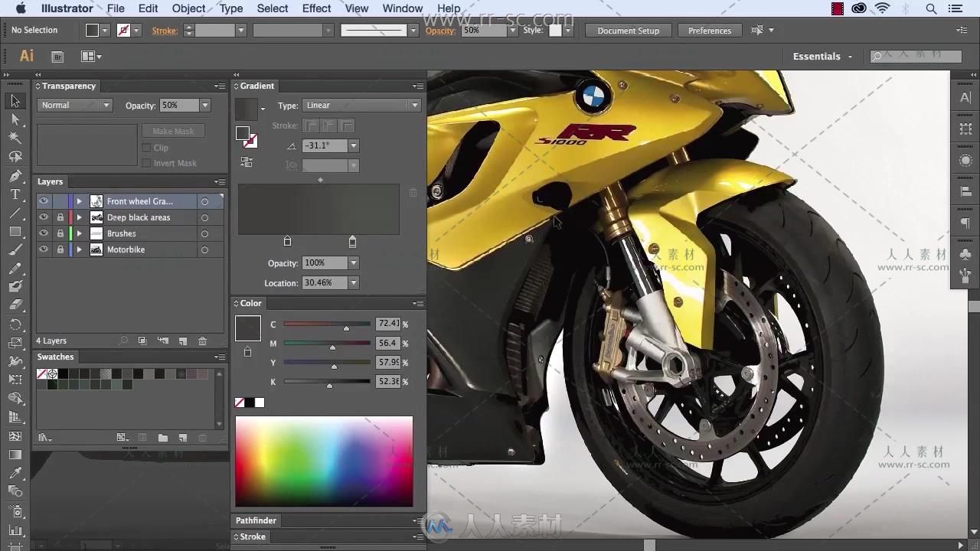Screen dimensions: 980x551
Task: Click the Preferences button
Action: 709,31
